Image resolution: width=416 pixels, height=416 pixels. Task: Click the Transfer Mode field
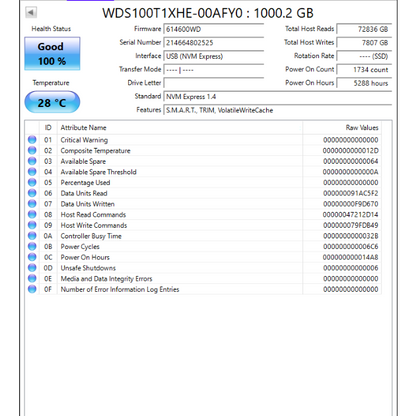click(214, 70)
